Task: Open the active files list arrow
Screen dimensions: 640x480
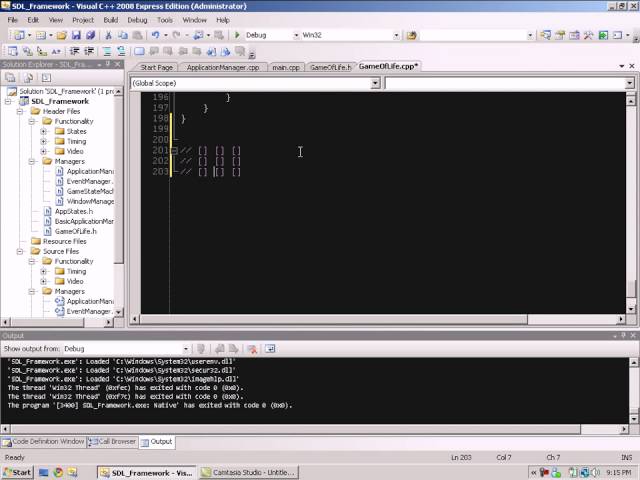Action: pyautogui.click(x=622, y=66)
